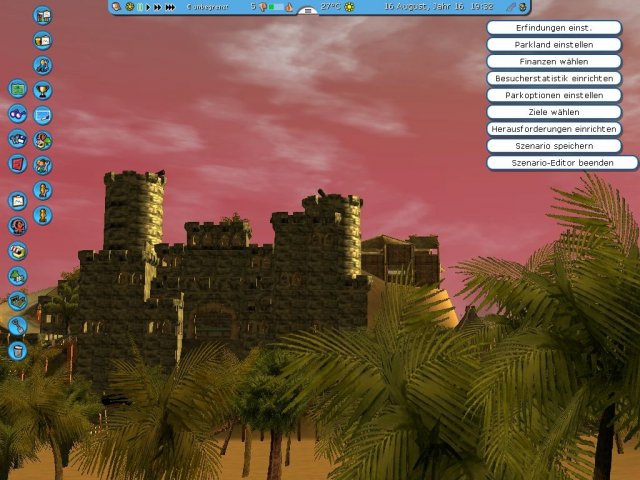Open 'Parkoptionen einstellen' entry
640x480 pixels.
(554, 95)
